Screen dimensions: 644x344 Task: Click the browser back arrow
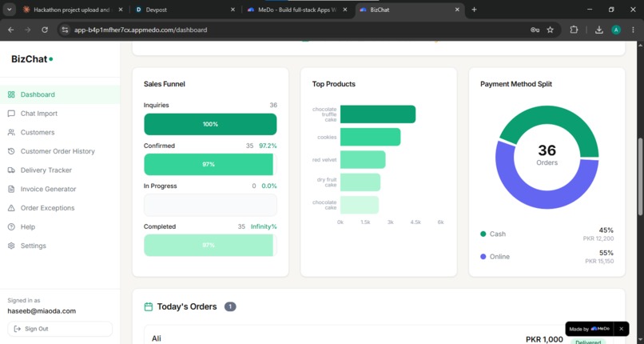tap(11, 30)
